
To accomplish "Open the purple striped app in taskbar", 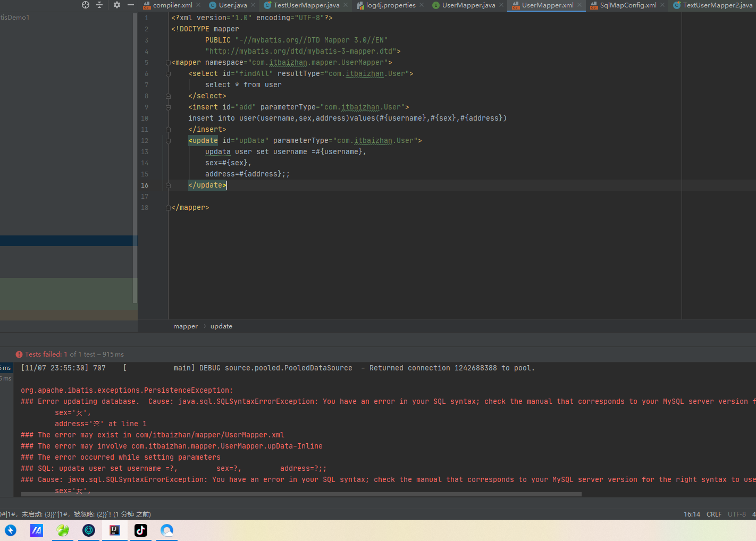I will pos(37,530).
